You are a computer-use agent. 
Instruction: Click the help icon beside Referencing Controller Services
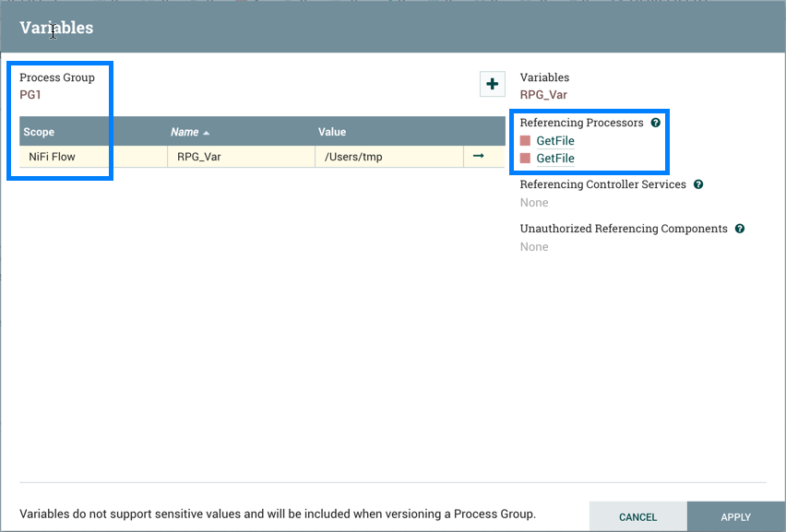click(x=698, y=184)
